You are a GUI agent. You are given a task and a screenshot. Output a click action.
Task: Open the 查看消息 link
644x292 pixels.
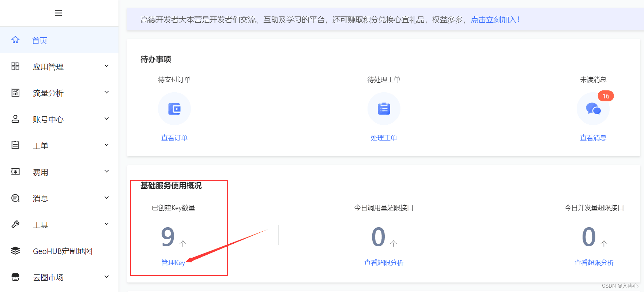point(593,138)
